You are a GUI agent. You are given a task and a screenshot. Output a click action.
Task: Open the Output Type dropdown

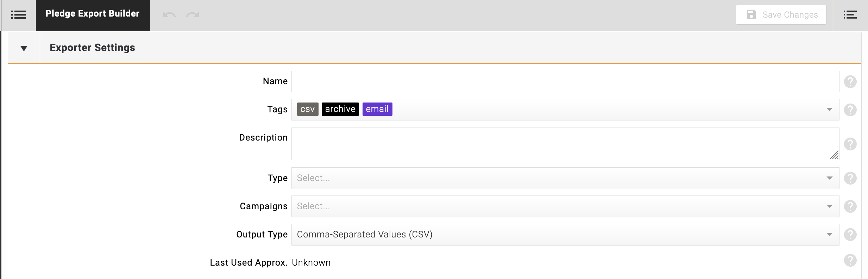tap(565, 235)
